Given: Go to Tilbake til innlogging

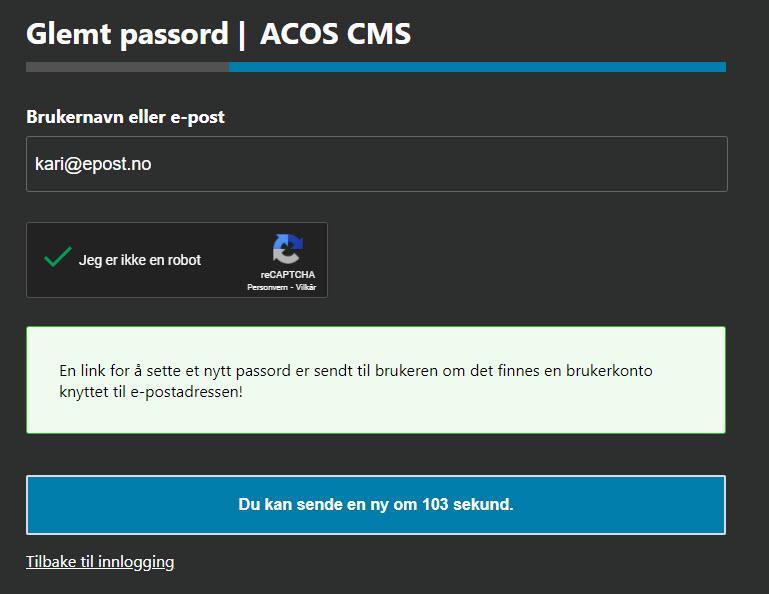Looking at the screenshot, I should pos(100,562).
